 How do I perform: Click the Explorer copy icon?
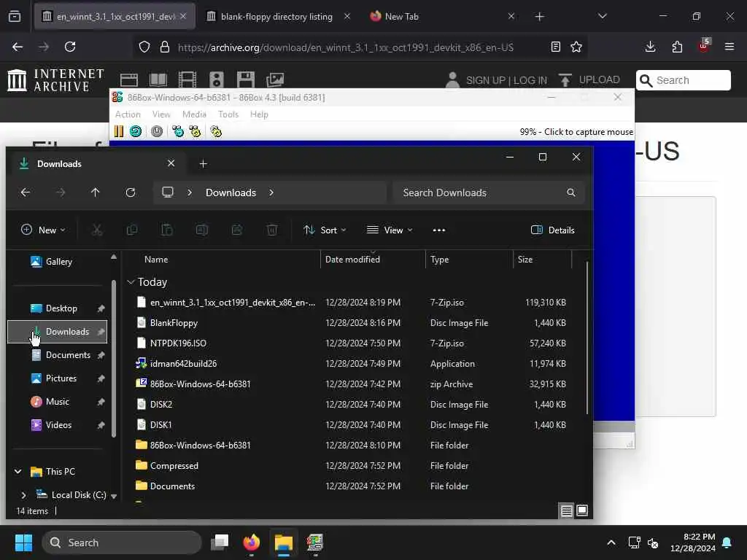(x=132, y=230)
